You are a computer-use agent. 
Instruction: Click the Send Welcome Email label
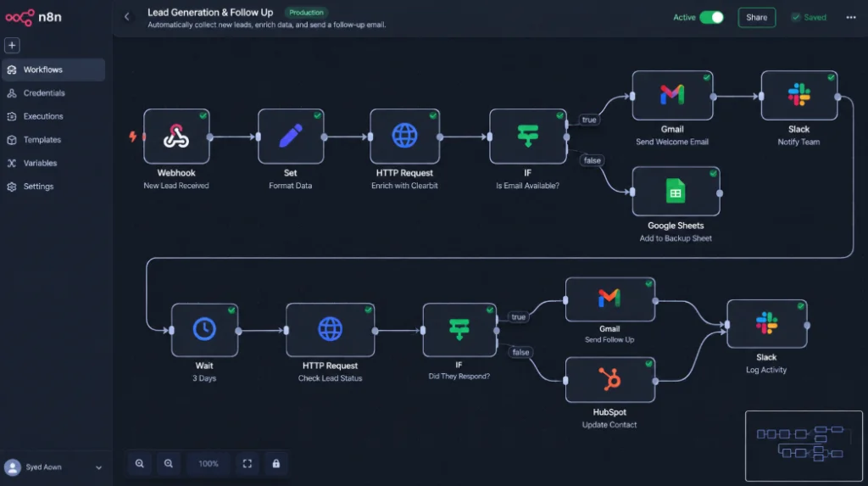[x=672, y=142]
